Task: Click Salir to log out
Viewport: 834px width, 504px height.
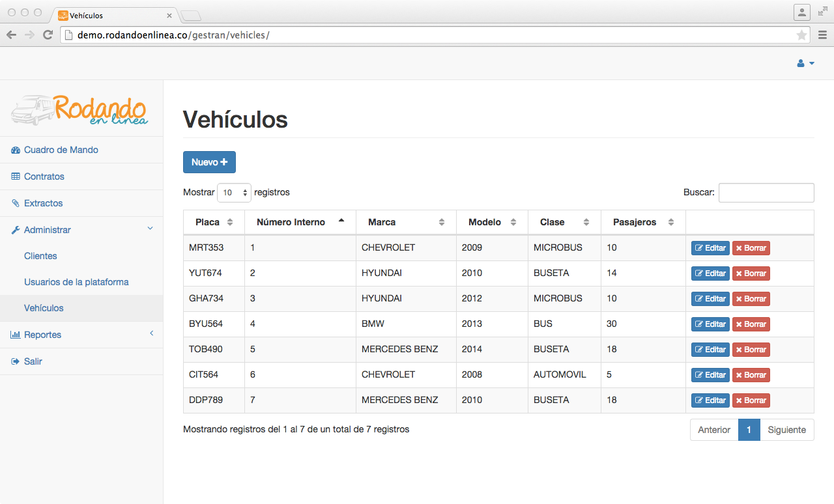Action: click(x=81, y=361)
